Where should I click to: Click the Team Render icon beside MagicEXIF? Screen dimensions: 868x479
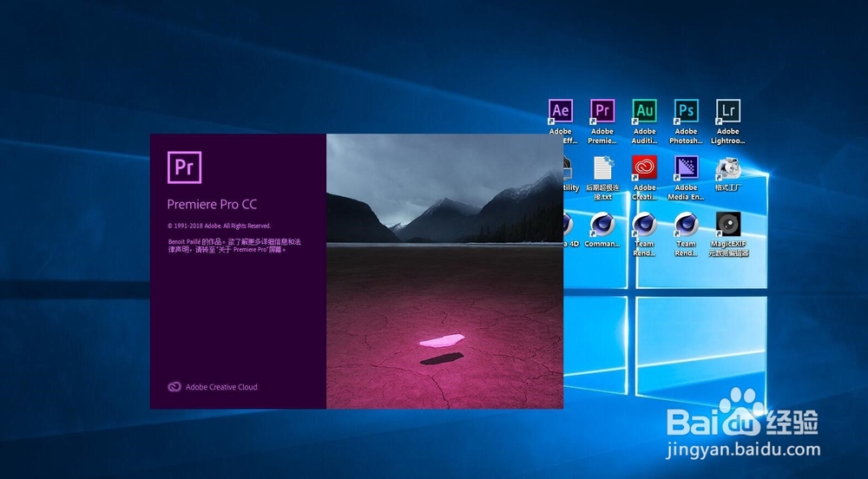[686, 234]
